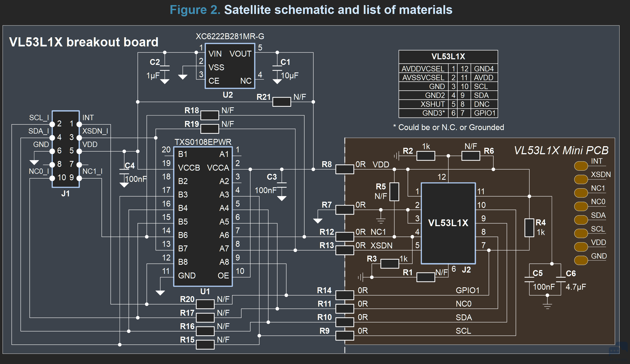Click the 'SDA_I' label beside J1
The height and width of the screenshot is (364, 630).
39,131
